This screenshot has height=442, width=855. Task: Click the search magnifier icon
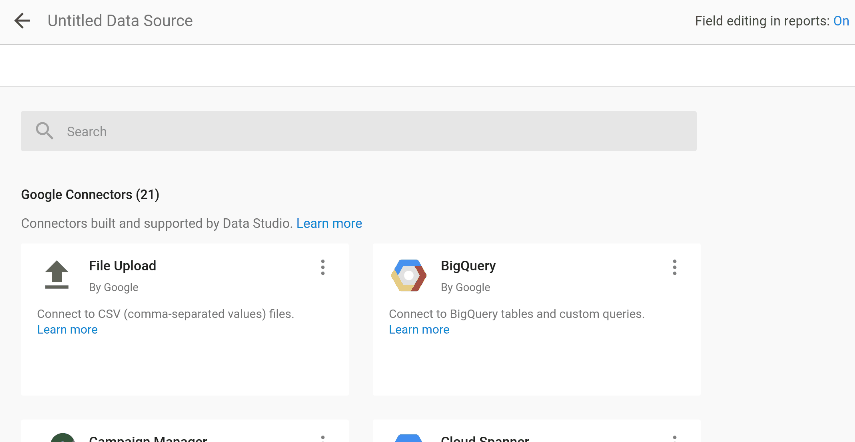[44, 131]
